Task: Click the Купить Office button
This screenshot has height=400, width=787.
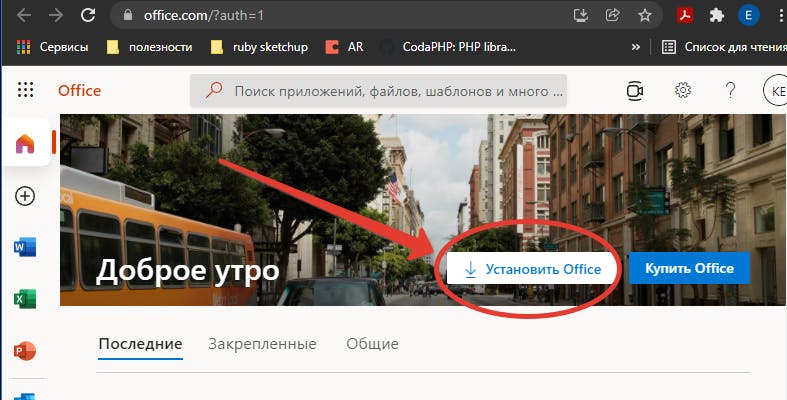Action: [689, 269]
